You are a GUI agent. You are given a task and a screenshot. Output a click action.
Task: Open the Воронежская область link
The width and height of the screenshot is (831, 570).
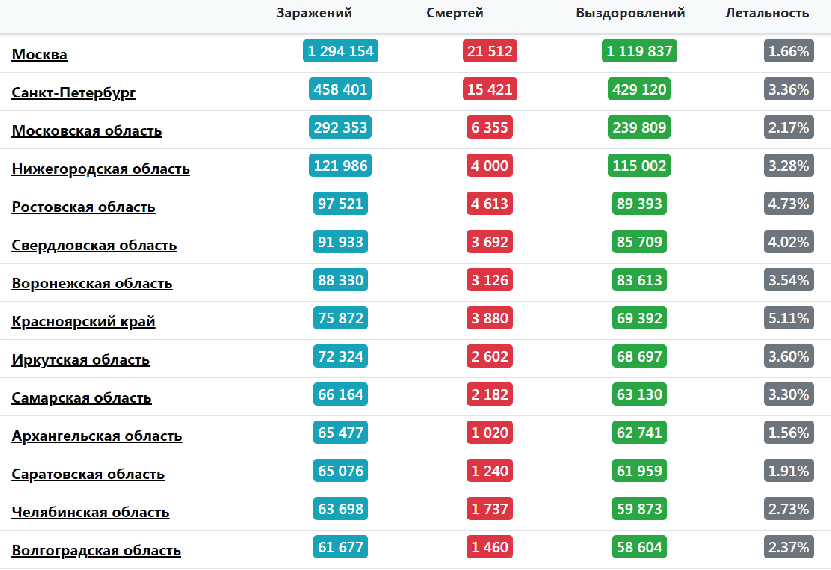92,283
